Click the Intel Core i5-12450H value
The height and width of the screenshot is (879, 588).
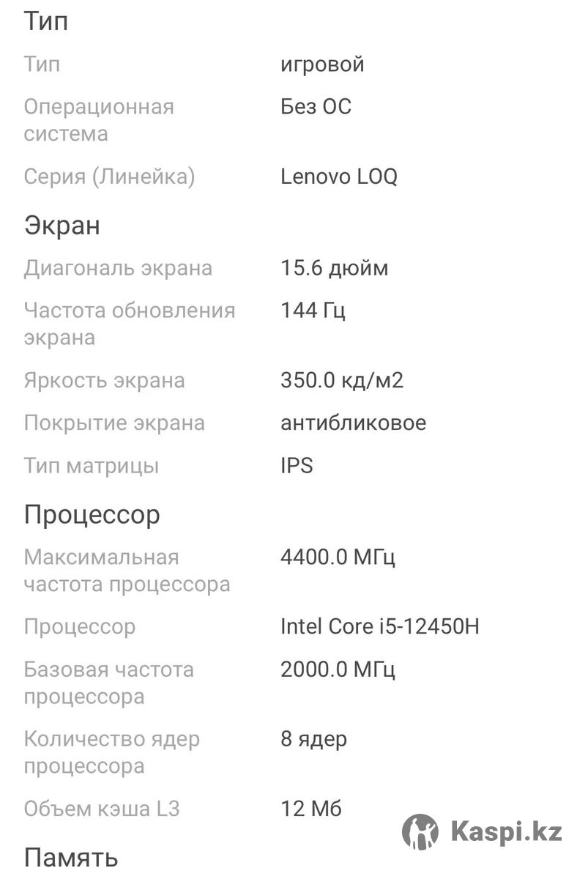pos(380,627)
